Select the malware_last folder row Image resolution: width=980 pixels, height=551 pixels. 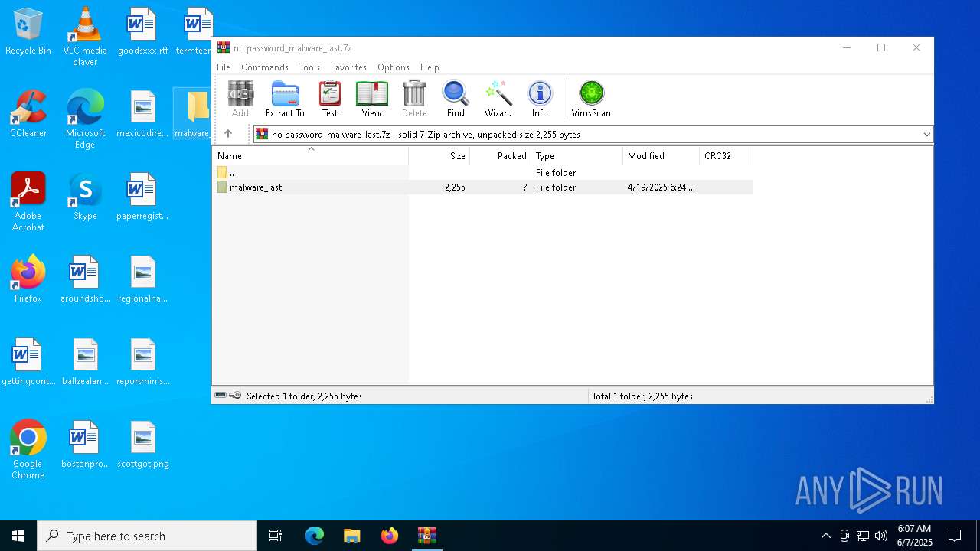(x=483, y=187)
